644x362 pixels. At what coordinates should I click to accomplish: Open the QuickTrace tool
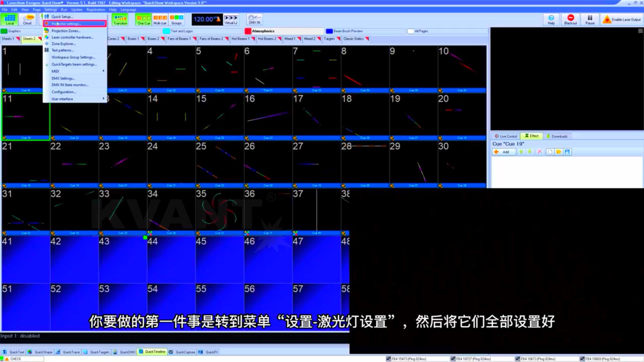(68, 352)
